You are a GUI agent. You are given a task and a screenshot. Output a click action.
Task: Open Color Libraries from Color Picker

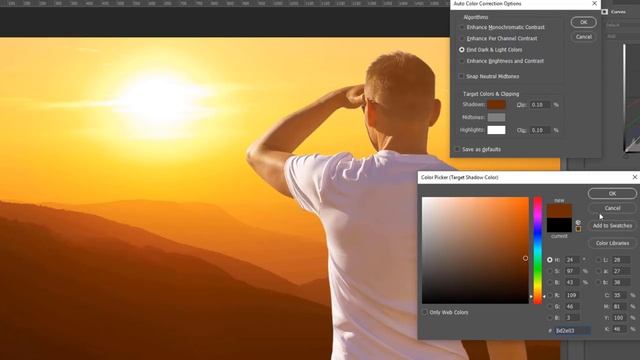tap(612, 243)
